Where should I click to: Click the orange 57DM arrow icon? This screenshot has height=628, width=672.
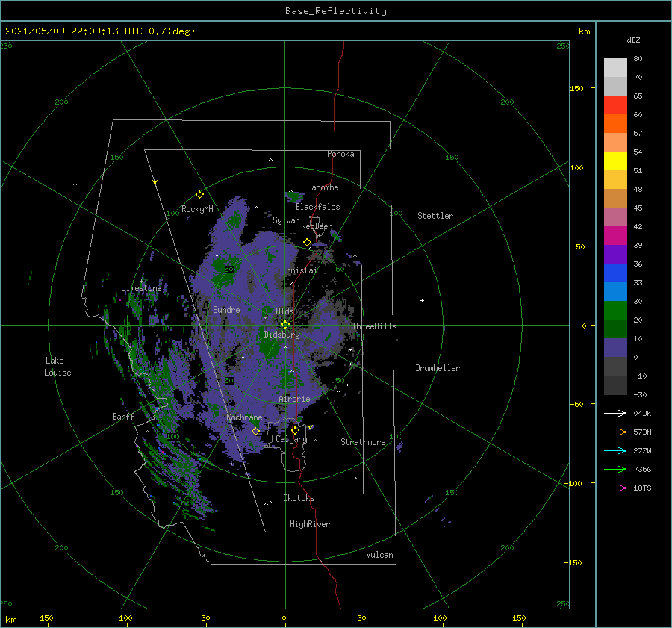(615, 432)
